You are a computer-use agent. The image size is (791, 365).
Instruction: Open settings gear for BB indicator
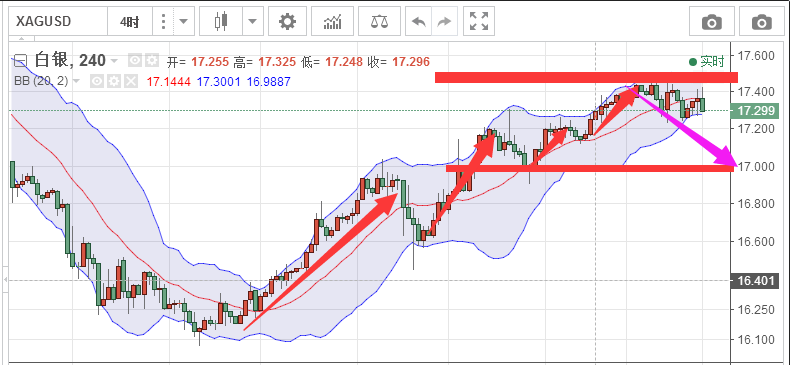114,81
